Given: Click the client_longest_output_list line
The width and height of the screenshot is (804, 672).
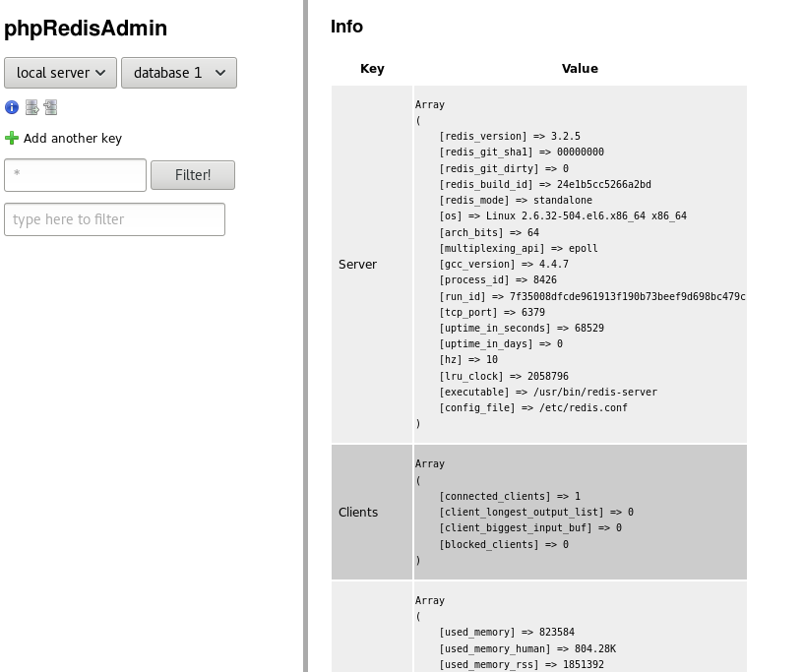Looking at the screenshot, I should (x=536, y=513).
